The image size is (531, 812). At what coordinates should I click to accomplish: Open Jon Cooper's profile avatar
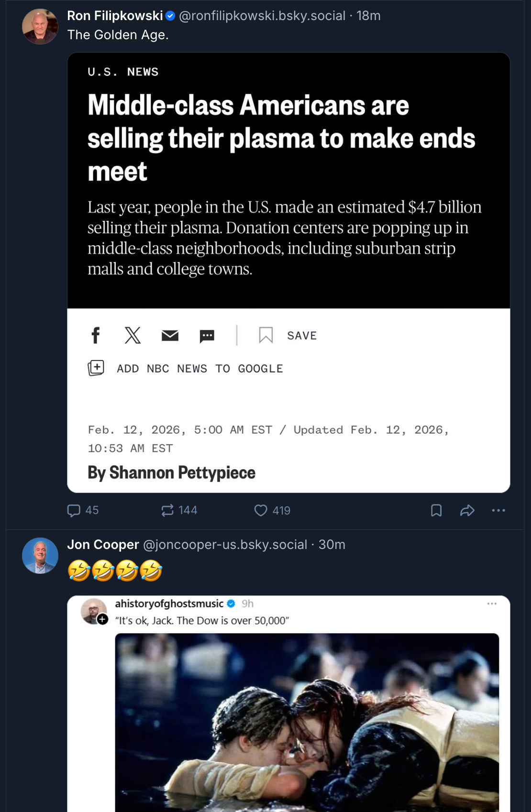[x=40, y=556]
